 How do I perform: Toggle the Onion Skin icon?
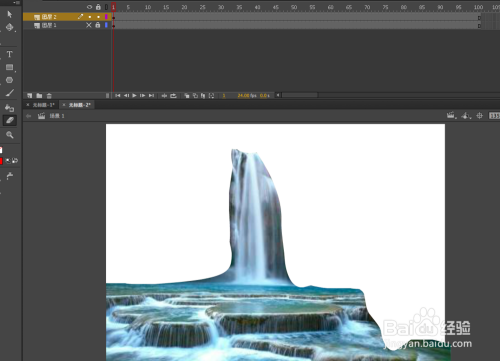187,96
